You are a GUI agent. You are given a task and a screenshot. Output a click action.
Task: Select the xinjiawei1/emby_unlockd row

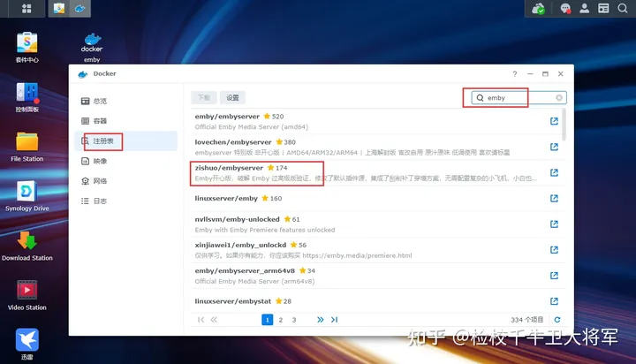tap(376, 250)
